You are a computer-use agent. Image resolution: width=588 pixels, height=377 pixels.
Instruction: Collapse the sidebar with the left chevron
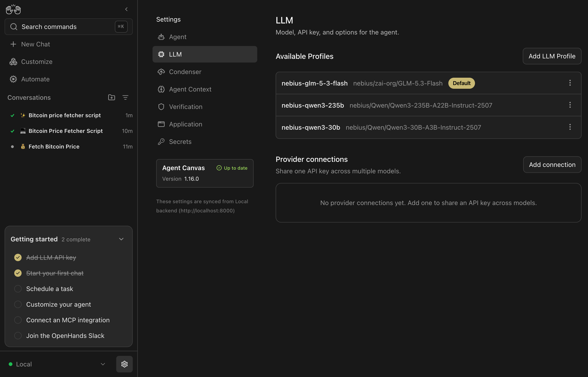pos(127,9)
